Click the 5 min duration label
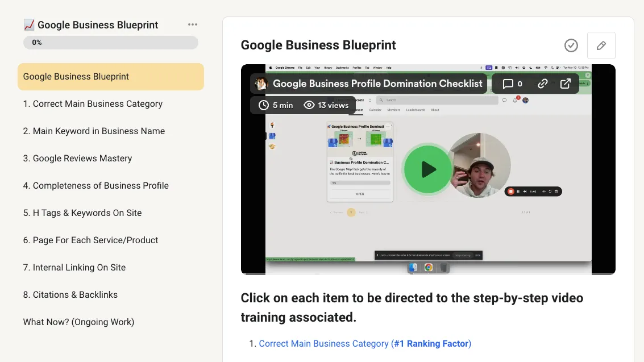Screen dimensions: 644x362 282,106
